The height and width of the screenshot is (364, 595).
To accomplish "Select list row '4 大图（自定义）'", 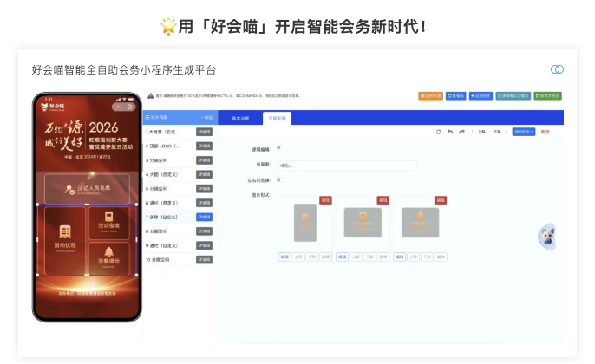I will 180,174.
